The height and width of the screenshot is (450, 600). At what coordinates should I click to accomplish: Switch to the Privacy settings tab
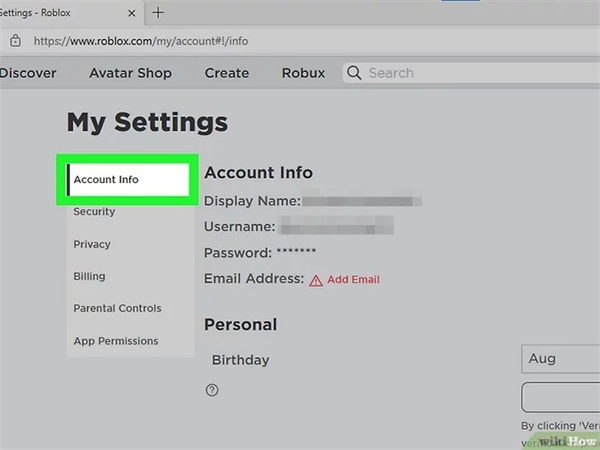point(92,244)
